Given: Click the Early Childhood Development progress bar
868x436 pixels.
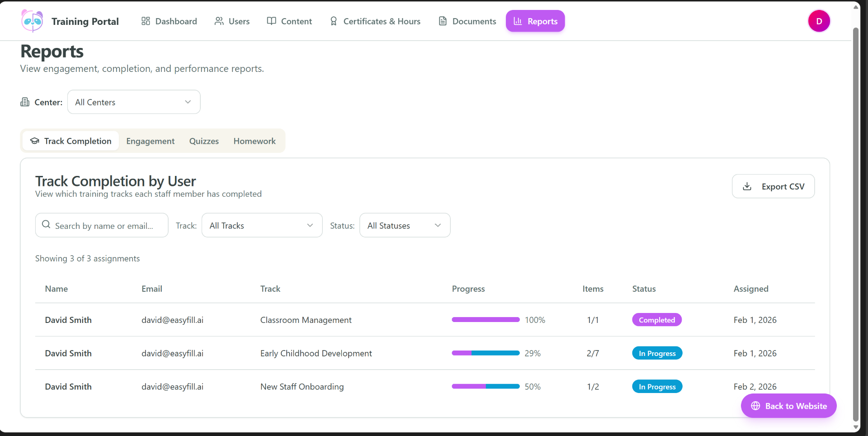Looking at the screenshot, I should click(x=486, y=353).
